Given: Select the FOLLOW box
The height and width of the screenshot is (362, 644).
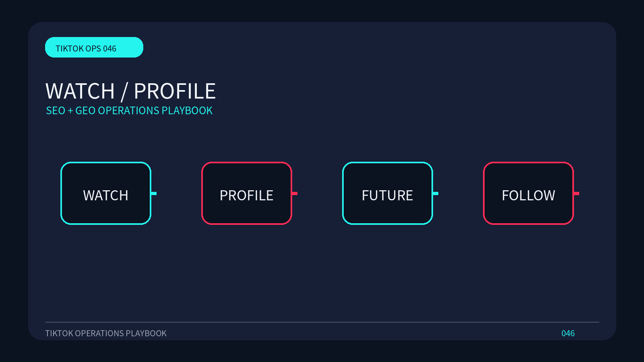Looking at the screenshot, I should point(528,193).
